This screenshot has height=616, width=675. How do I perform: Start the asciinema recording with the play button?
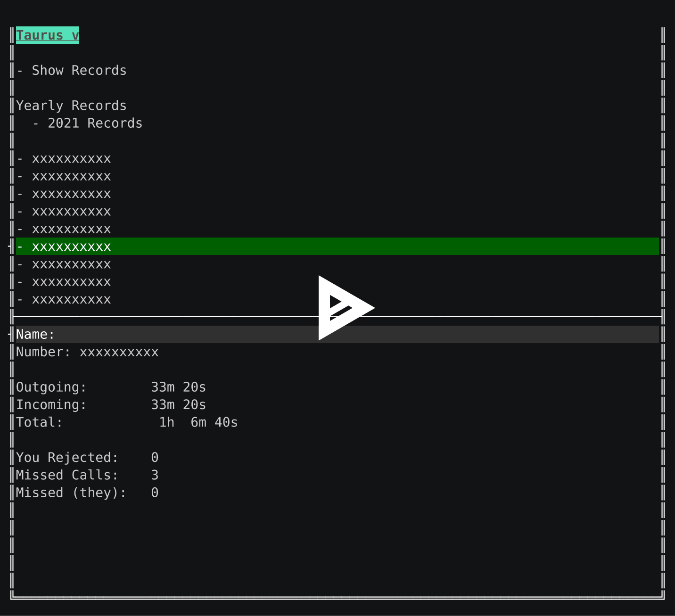click(x=346, y=308)
